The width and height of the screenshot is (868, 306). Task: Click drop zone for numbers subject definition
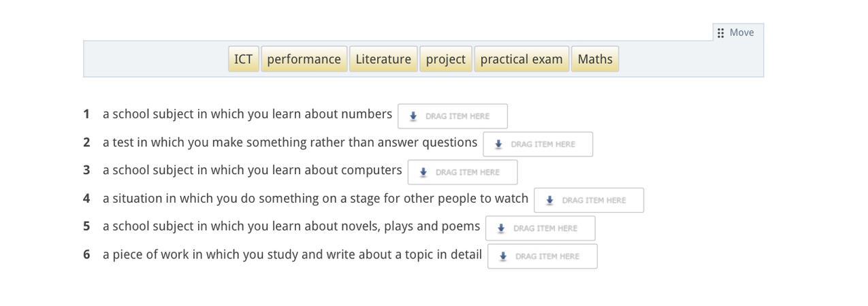[x=453, y=116]
